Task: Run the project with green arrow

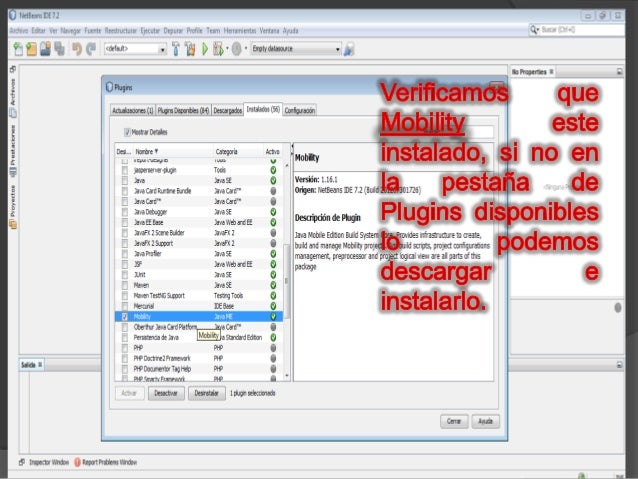Action: [205, 49]
